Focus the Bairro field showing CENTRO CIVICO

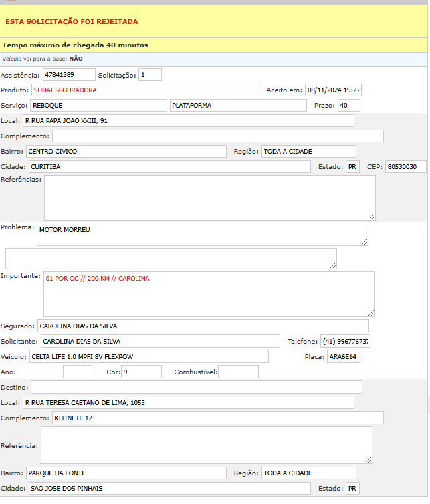[x=126, y=152]
